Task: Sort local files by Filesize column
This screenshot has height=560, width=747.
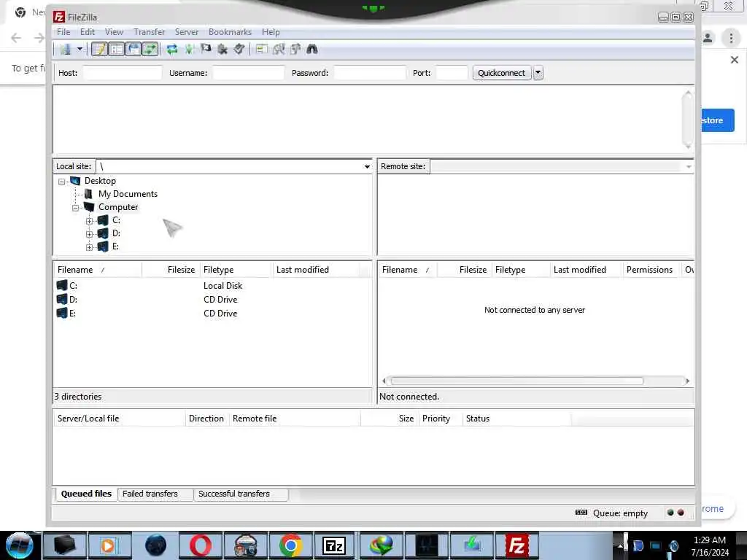Action: 171,270
